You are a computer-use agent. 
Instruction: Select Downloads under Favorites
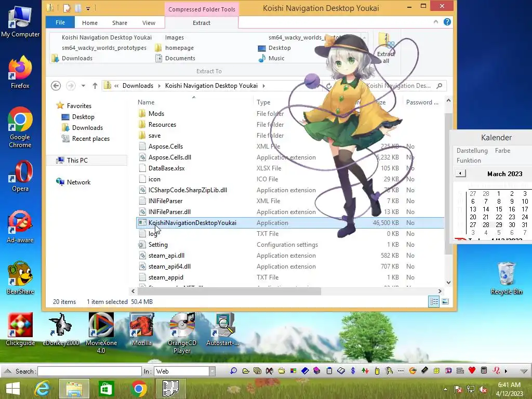[x=87, y=128]
